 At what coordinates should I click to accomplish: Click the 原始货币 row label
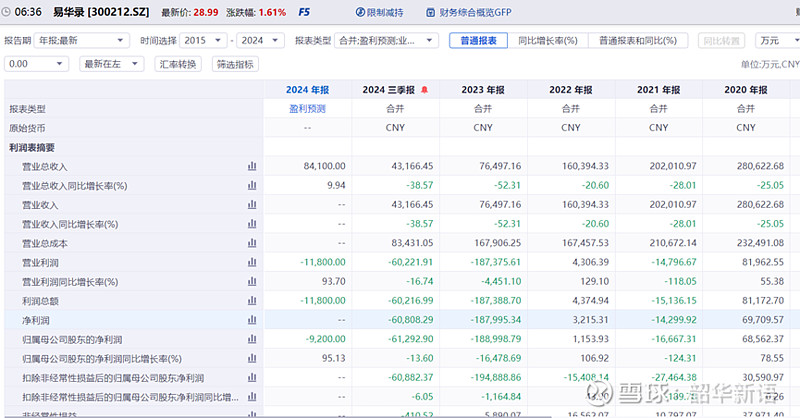click(x=27, y=128)
